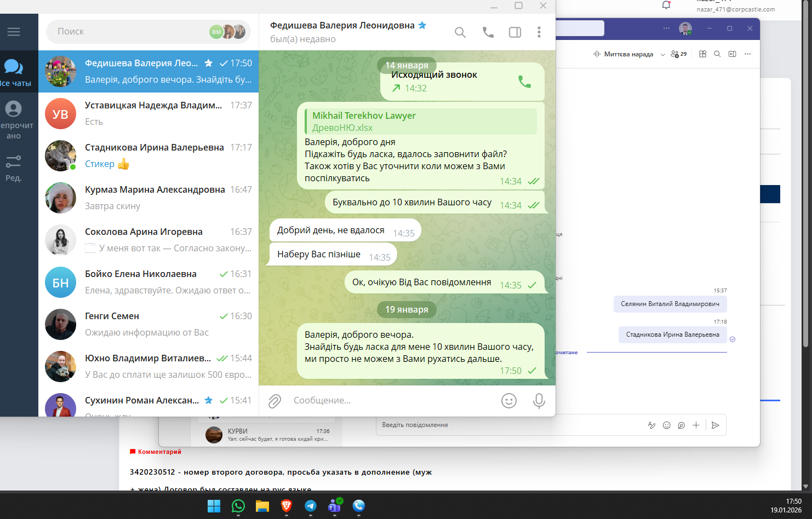Image resolution: width=812 pixels, height=519 pixels.
Task: Click the Селянин Виталий Владимирович message
Action: [670, 304]
